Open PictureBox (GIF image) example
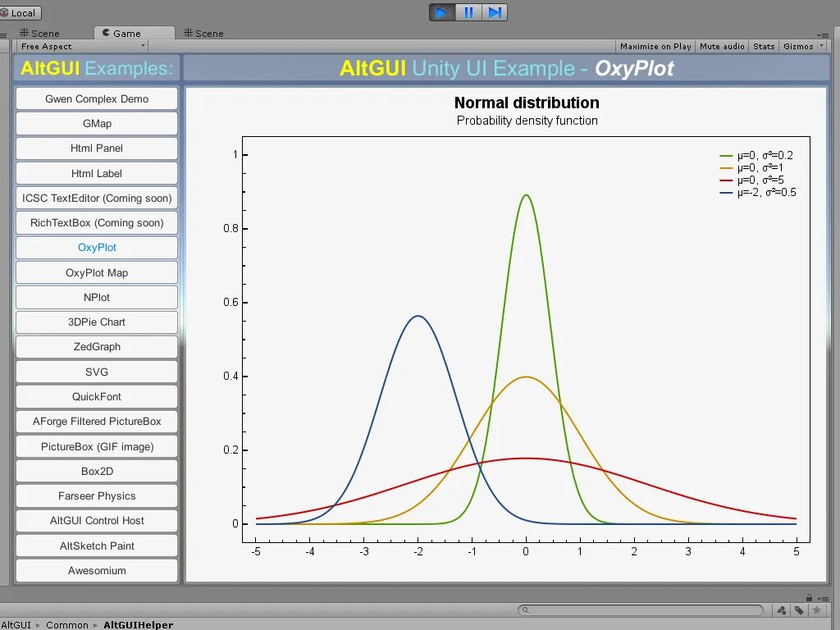The height and width of the screenshot is (630, 840). pyautogui.click(x=97, y=446)
